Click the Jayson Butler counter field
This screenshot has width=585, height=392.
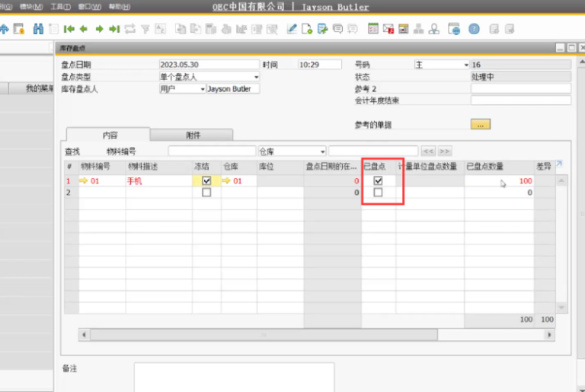coord(233,89)
